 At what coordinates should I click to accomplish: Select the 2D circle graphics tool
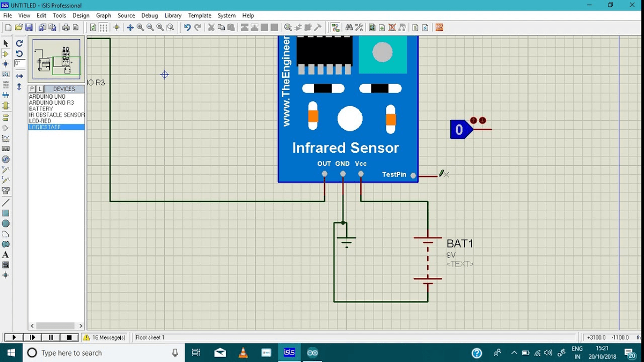coord(6,224)
